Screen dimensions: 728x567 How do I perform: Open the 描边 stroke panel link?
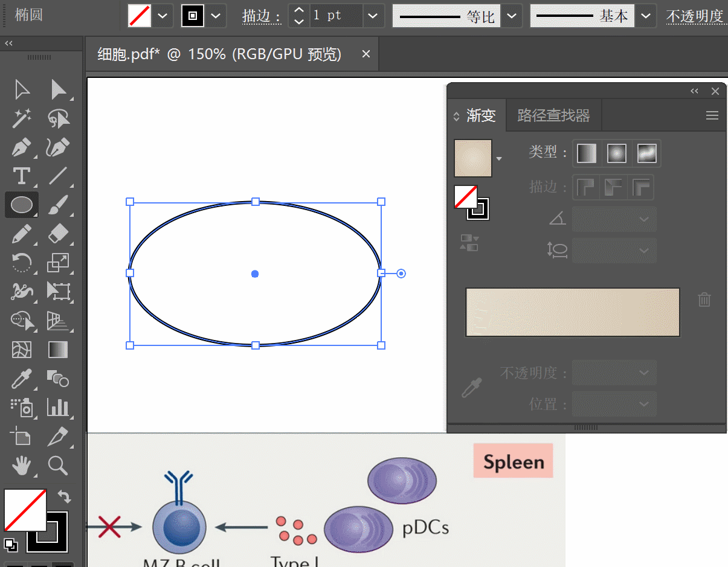point(262,16)
